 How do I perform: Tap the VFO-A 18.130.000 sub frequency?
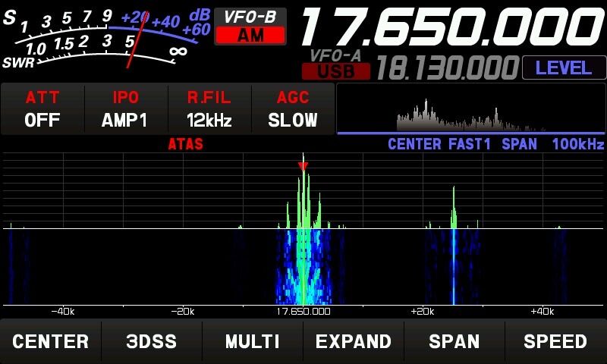click(448, 67)
